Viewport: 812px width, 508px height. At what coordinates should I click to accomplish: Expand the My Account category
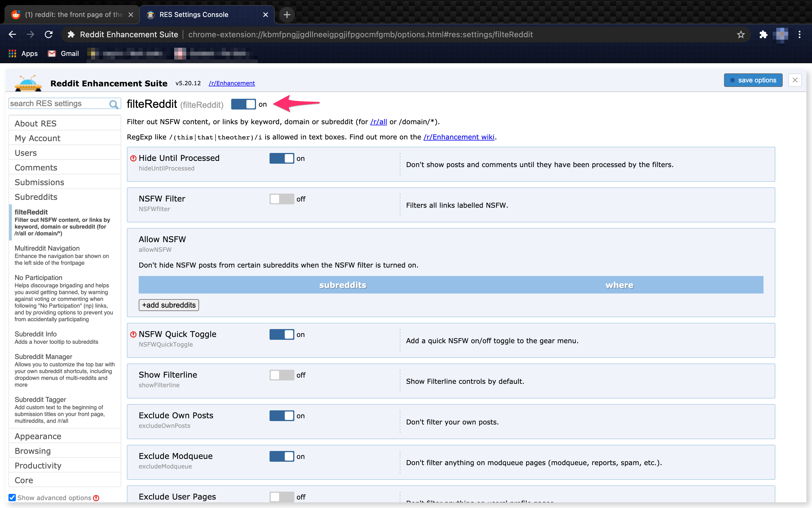click(65, 138)
